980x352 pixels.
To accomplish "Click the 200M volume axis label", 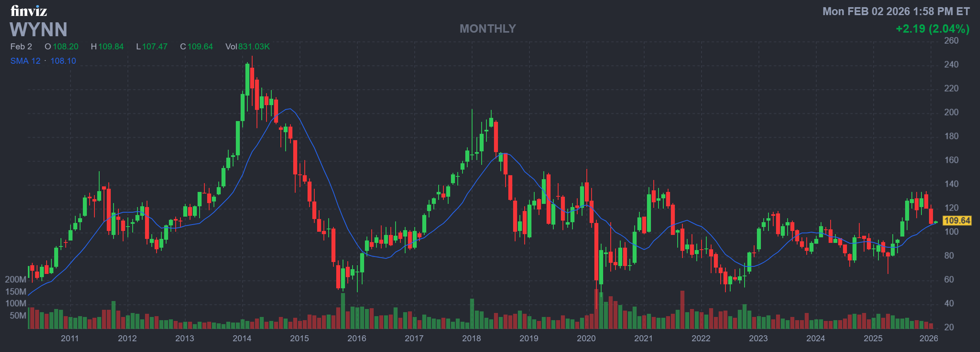I will pos(16,280).
